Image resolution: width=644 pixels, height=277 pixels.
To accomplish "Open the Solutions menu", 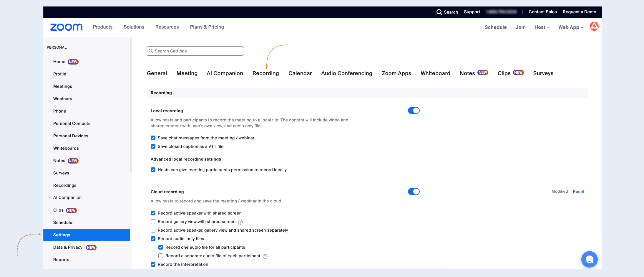I will click(134, 27).
